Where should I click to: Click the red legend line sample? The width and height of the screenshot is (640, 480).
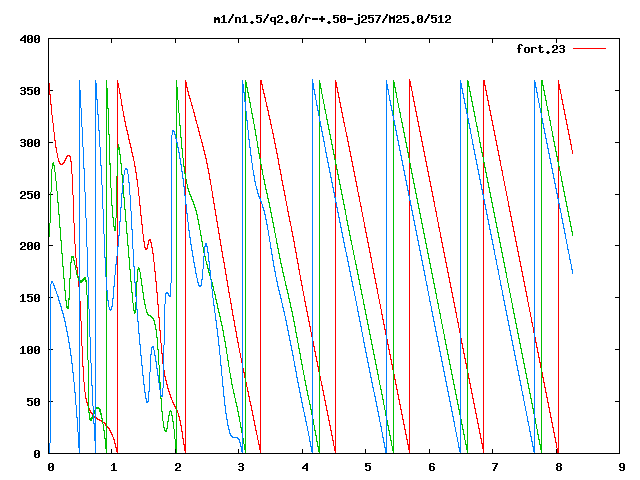589,49
